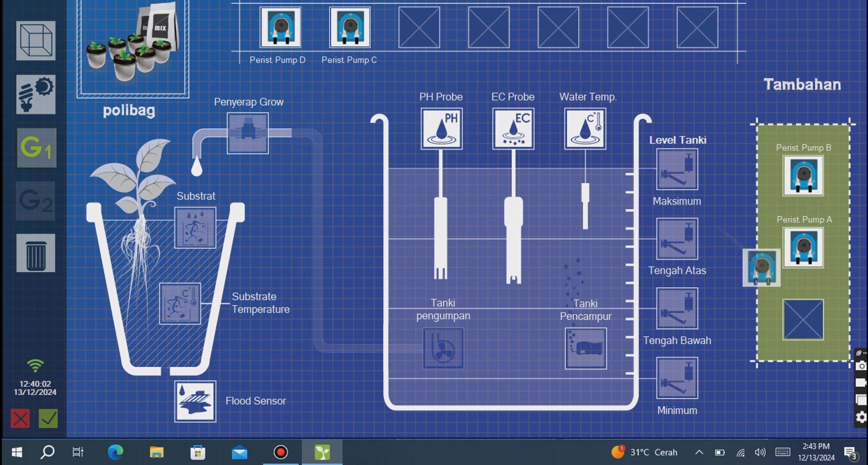Click the PH Probe sensor icon
Image resolution: width=868 pixels, height=465 pixels.
pos(441,129)
